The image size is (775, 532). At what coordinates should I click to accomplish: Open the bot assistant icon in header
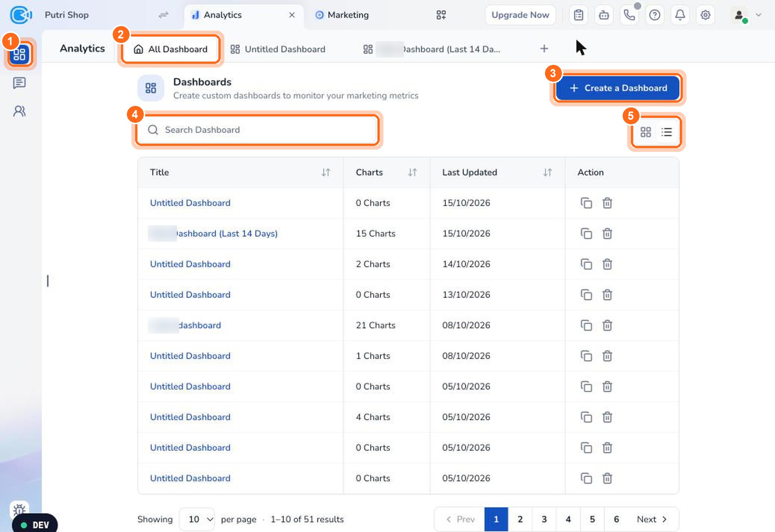604,15
